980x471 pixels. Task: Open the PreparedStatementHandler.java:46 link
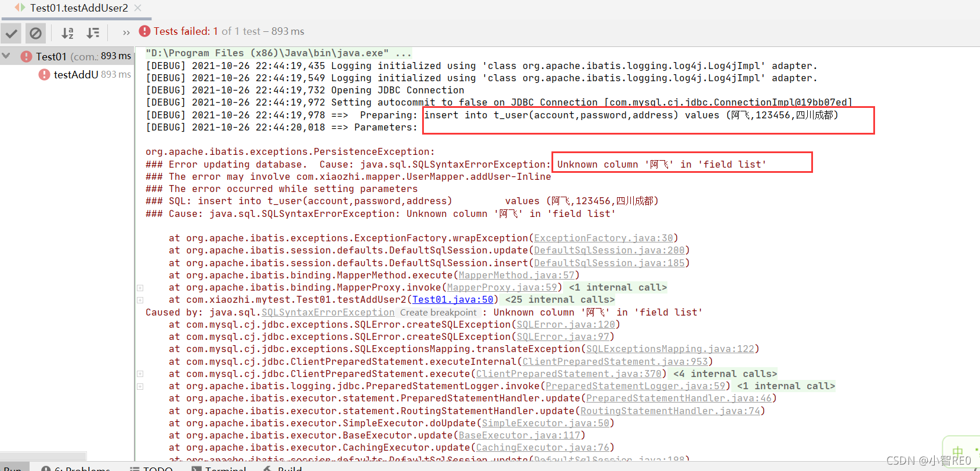pyautogui.click(x=679, y=398)
